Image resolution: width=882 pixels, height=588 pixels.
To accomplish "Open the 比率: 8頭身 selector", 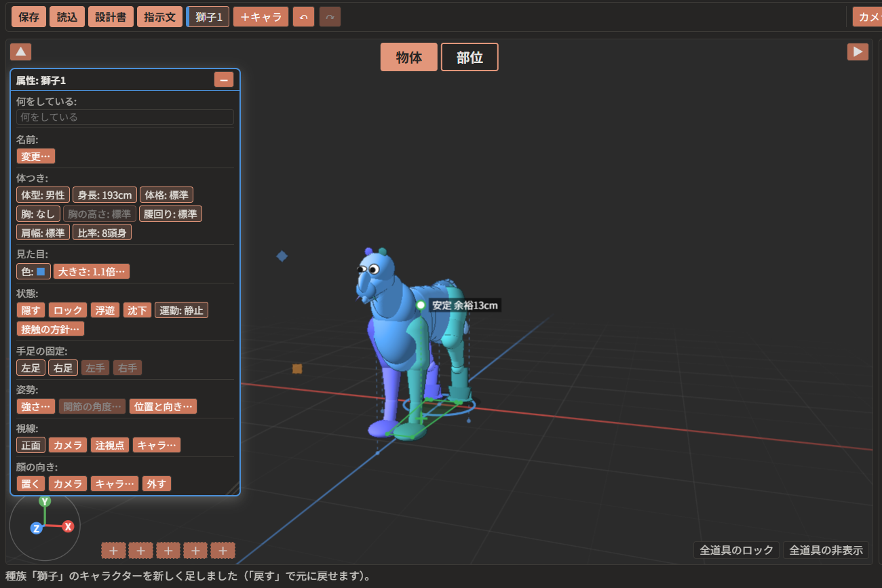I will tap(102, 233).
